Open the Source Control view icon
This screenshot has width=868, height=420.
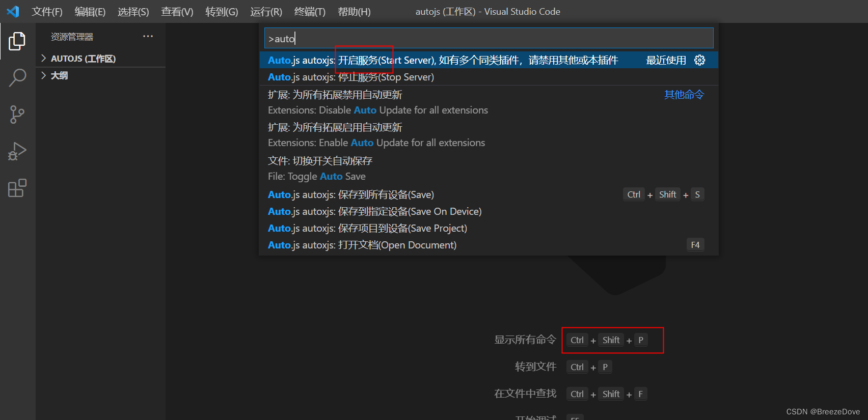17,115
